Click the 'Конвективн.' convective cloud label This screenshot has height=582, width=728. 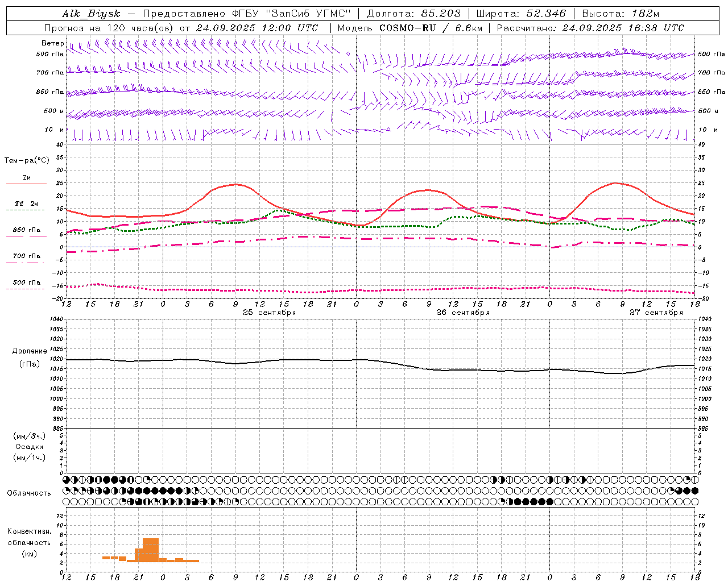coord(29,531)
